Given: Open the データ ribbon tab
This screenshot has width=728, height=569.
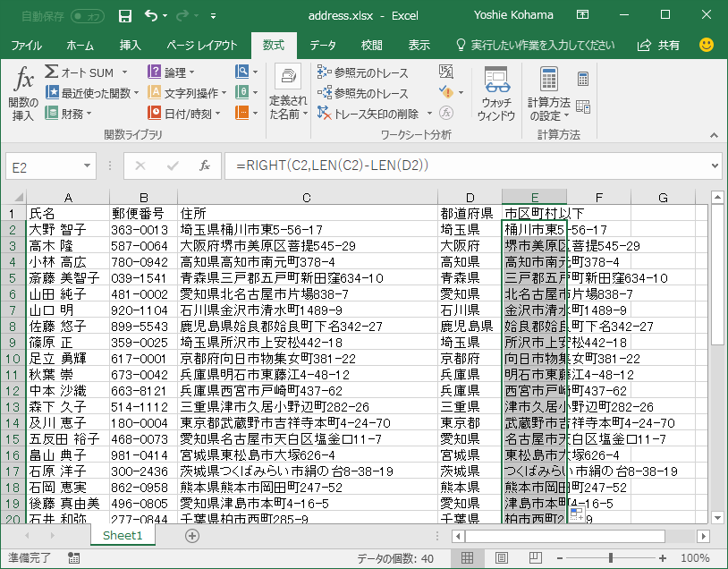Looking at the screenshot, I should point(323,45).
